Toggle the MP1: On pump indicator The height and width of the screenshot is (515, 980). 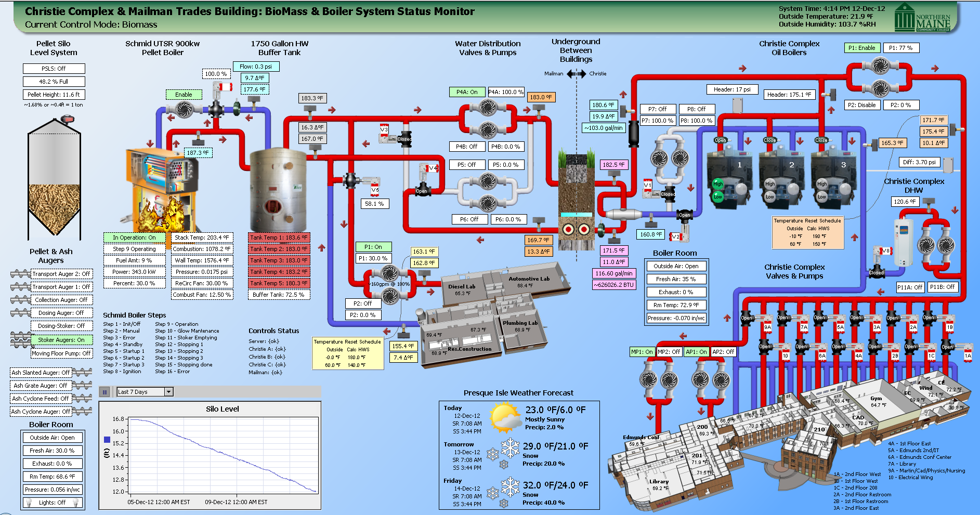642,352
